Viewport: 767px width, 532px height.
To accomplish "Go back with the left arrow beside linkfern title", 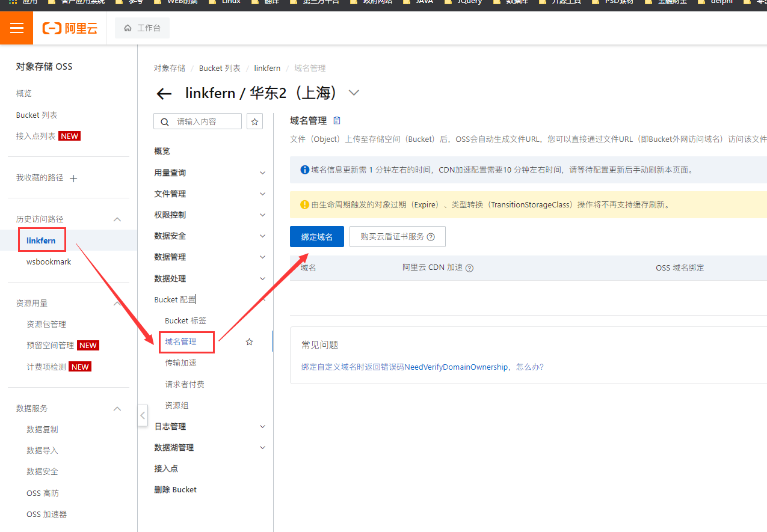I will tap(164, 94).
